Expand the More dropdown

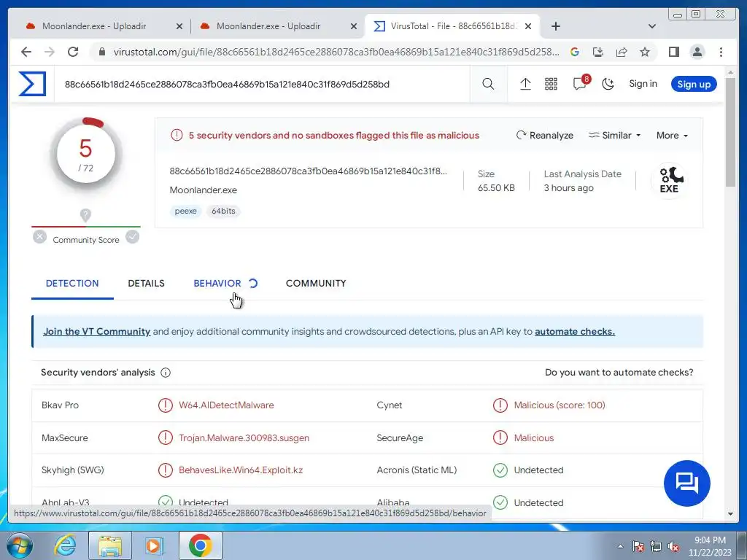click(672, 135)
